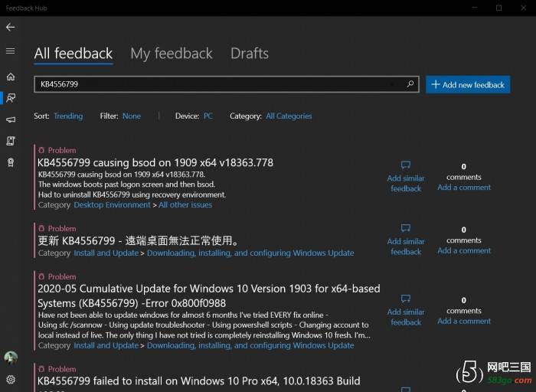Open the Announcements megaphone icon
Viewport: 536px width, 392px height.
[11, 119]
